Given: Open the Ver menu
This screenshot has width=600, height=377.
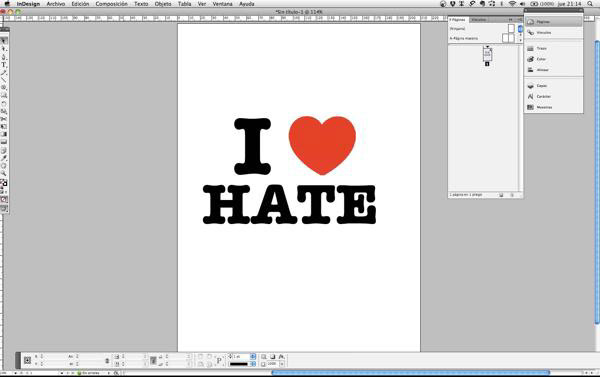Looking at the screenshot, I should click(x=202, y=4).
